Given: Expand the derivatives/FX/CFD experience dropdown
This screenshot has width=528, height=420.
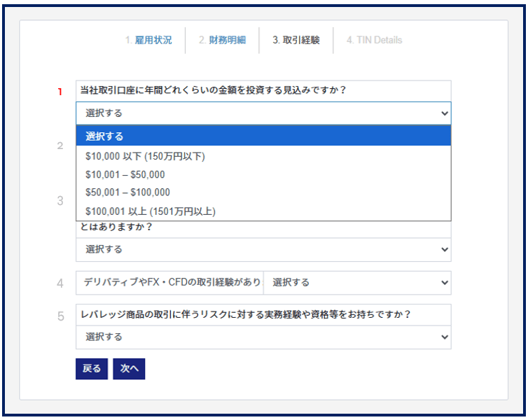Looking at the screenshot, I should 357,283.
